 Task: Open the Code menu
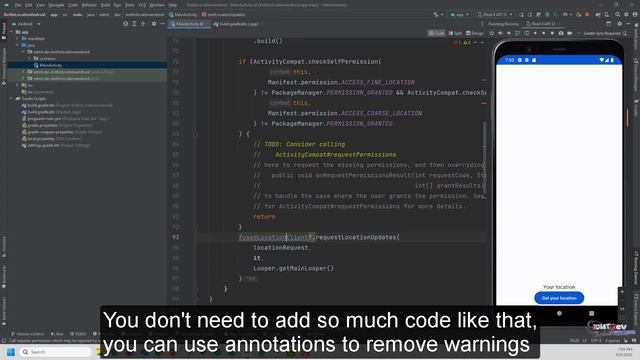click(x=73, y=5)
